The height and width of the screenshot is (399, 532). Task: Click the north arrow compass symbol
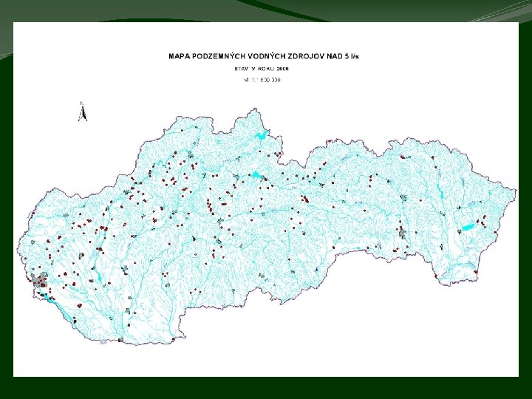83,112
